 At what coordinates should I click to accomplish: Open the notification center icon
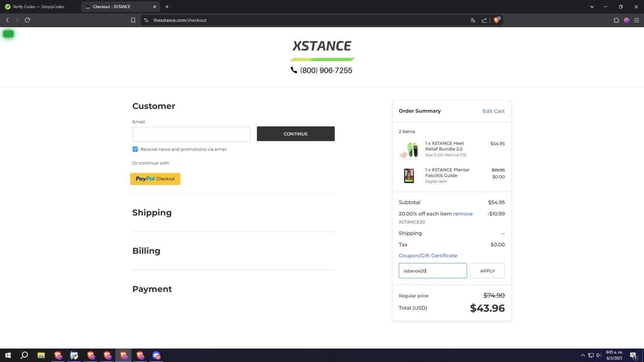[x=633, y=355]
